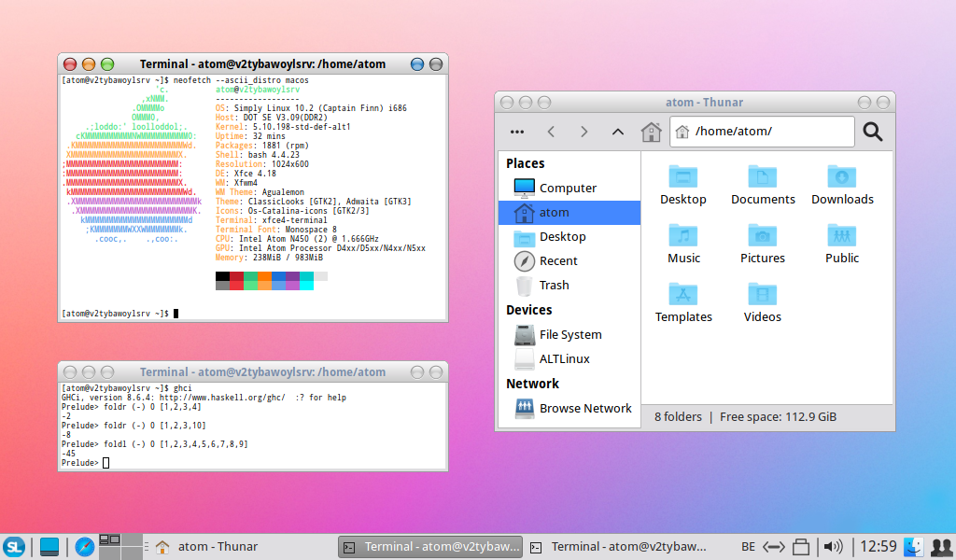The image size is (956, 560).
Task: Click "Free space: 112.9 GiB" status text
Action: (x=778, y=417)
